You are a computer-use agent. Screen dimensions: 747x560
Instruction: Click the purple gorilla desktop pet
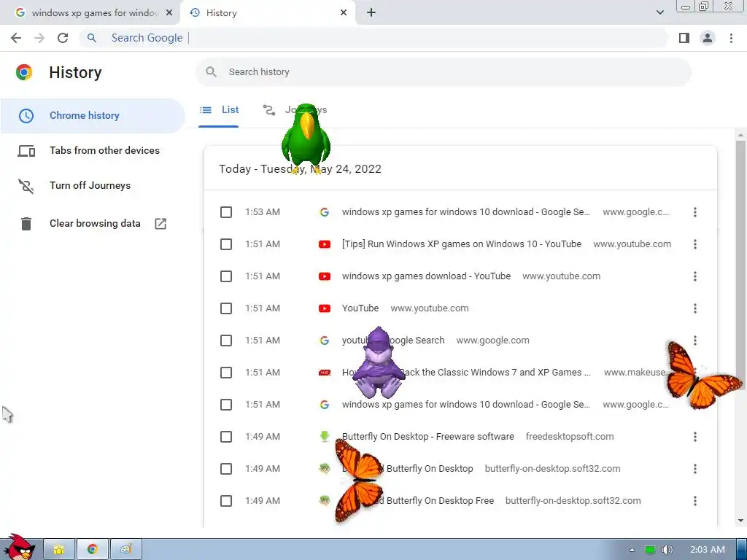pos(379,363)
